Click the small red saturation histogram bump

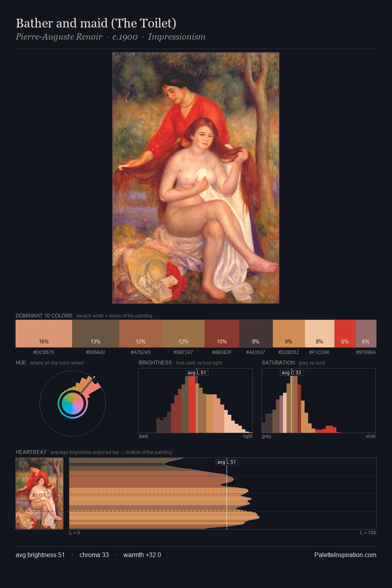(327, 429)
